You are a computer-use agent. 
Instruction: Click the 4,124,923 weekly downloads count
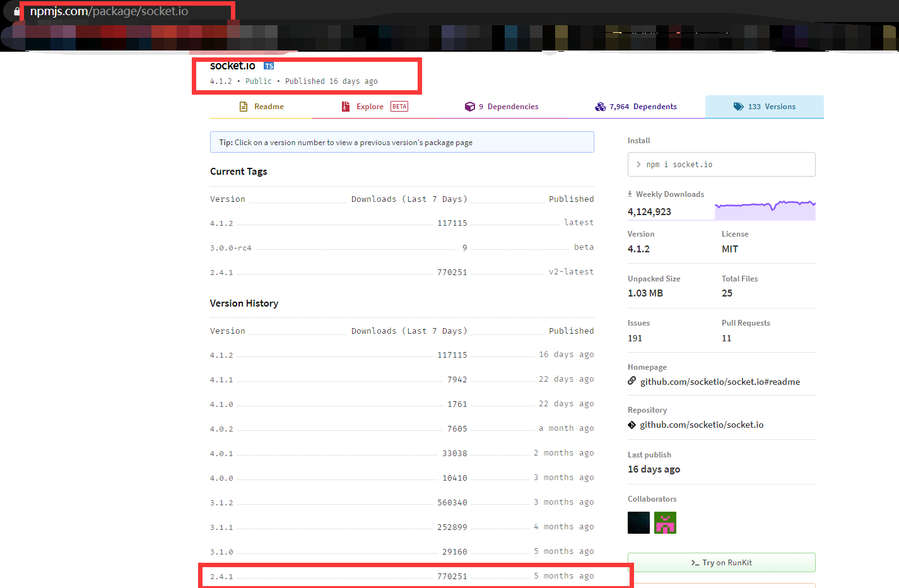pyautogui.click(x=649, y=212)
